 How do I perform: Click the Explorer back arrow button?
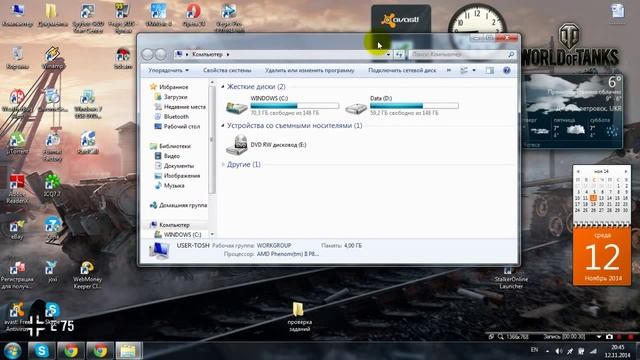148,54
